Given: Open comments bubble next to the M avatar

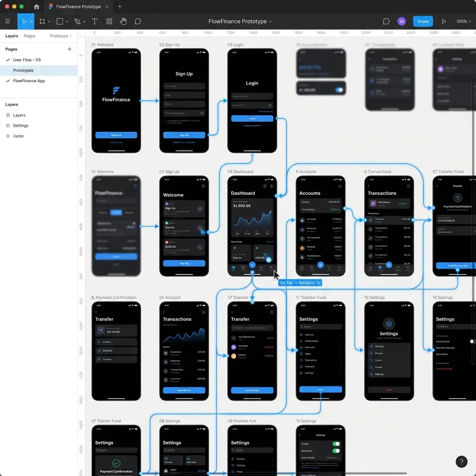Looking at the screenshot, I should pos(386,21).
